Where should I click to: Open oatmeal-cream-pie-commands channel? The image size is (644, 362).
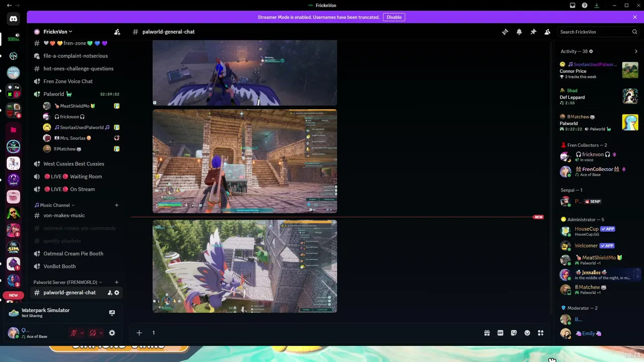76,228
